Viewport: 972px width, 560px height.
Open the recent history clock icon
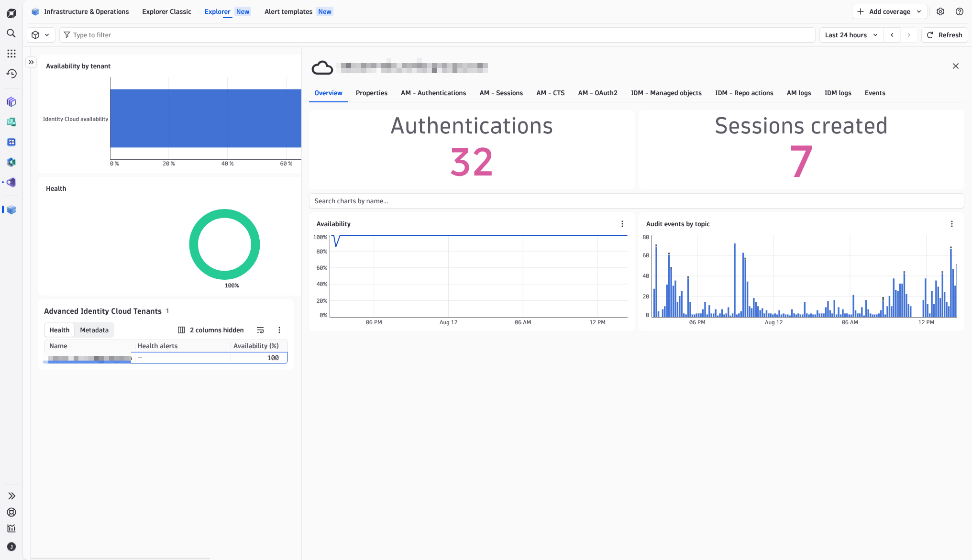click(x=11, y=74)
